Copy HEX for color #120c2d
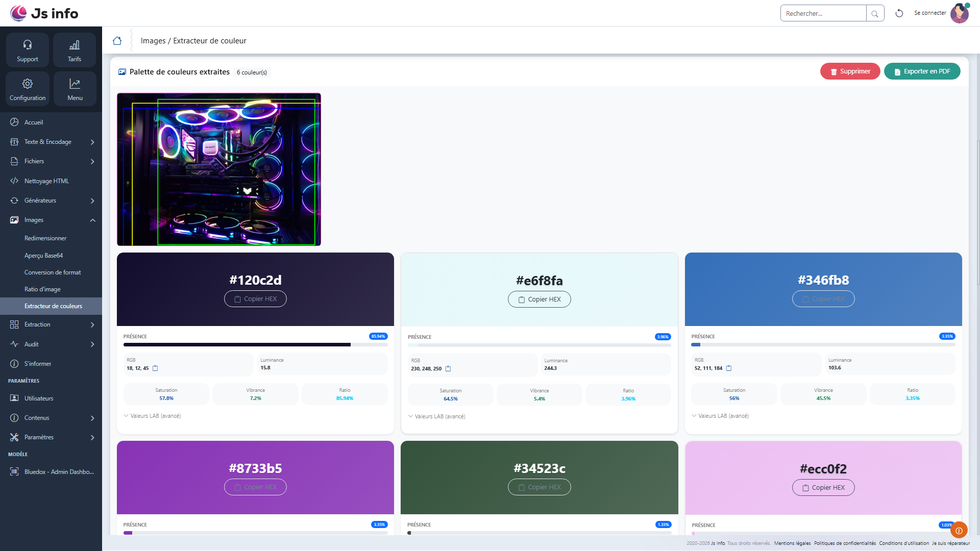980x551 pixels. pos(255,299)
